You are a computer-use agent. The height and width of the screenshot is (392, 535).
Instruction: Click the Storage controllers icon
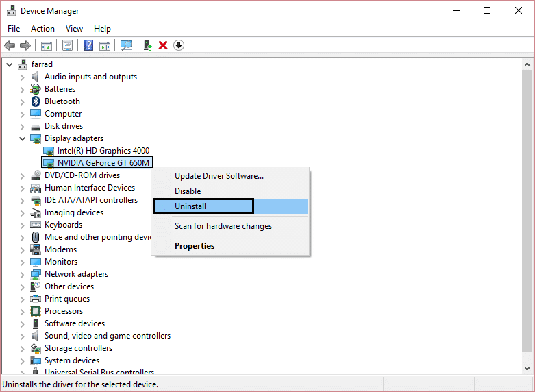[x=36, y=348]
